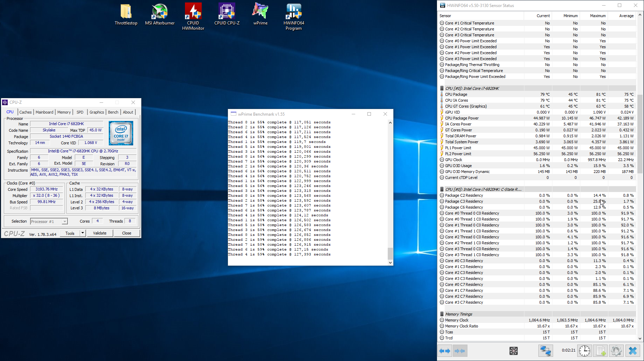
Task: Open HWiNFO network remote monitoring icon
Action: point(545,351)
